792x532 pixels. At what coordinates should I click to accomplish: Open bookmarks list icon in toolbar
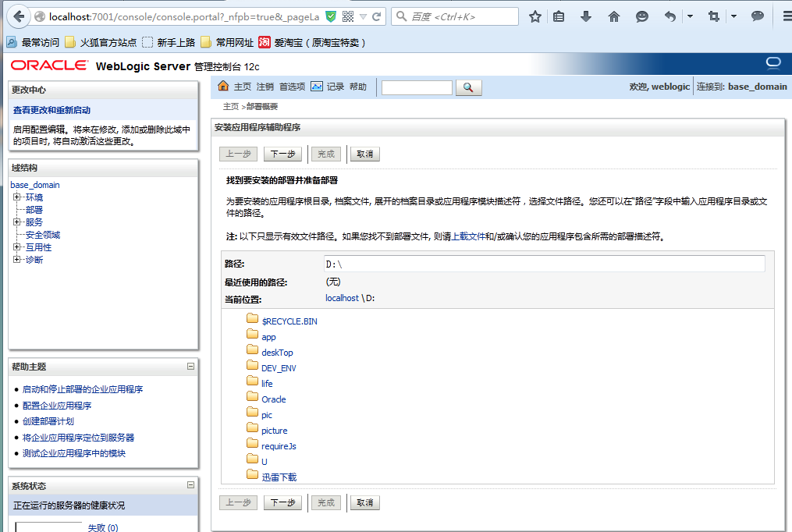coord(559,16)
